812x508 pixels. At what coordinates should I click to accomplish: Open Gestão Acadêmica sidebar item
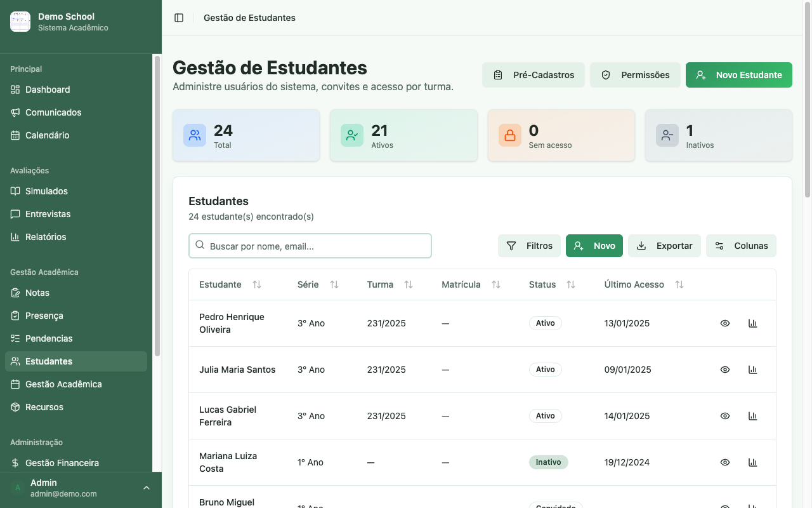coord(76,384)
